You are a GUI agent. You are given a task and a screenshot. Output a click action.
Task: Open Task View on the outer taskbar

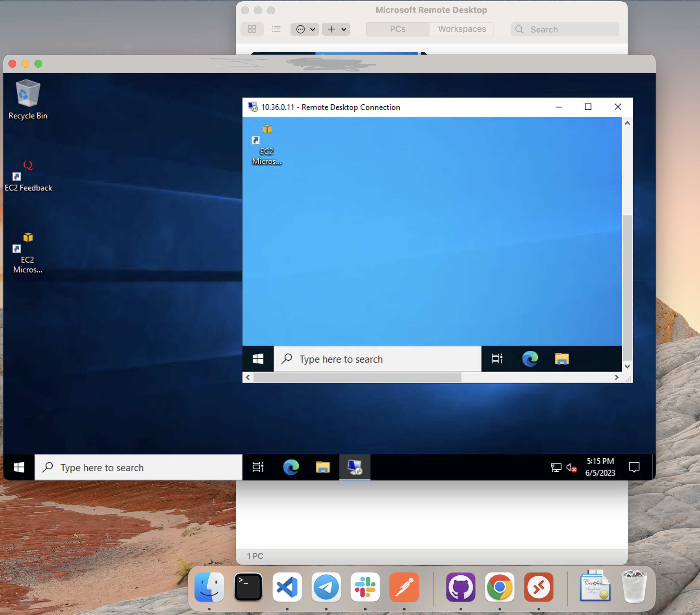(258, 467)
